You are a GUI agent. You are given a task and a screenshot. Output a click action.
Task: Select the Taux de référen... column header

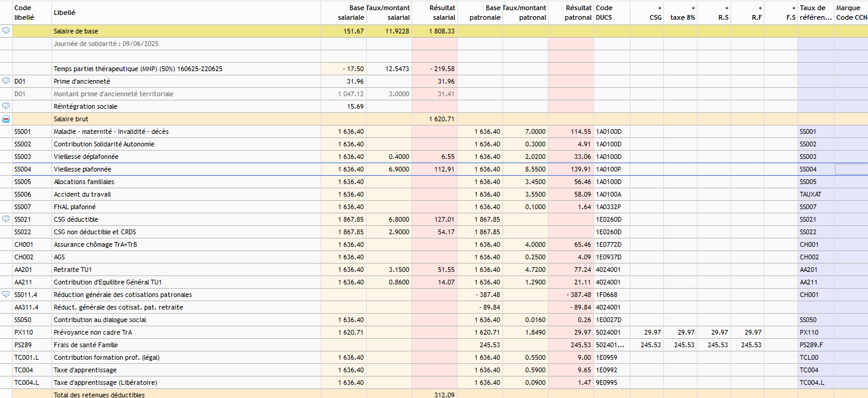tap(816, 13)
